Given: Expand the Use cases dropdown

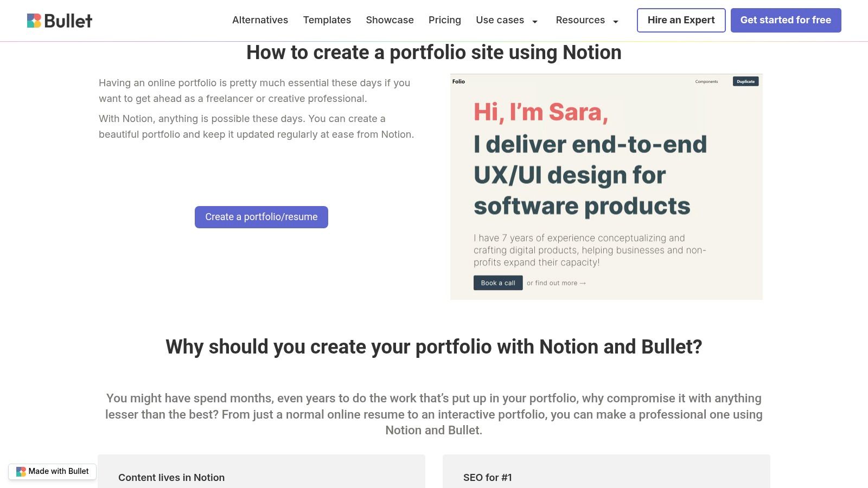Looking at the screenshot, I should point(507,20).
